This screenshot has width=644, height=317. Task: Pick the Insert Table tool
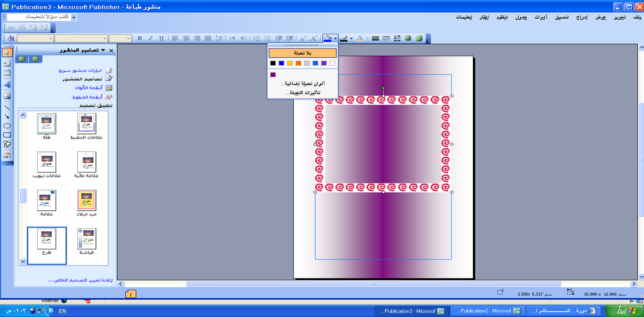(7, 74)
